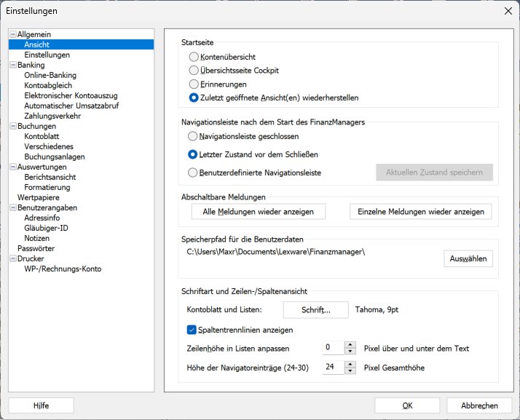Select Übersichtsseite Cockpit radio button
The image size is (520, 420).
pyautogui.click(x=194, y=71)
